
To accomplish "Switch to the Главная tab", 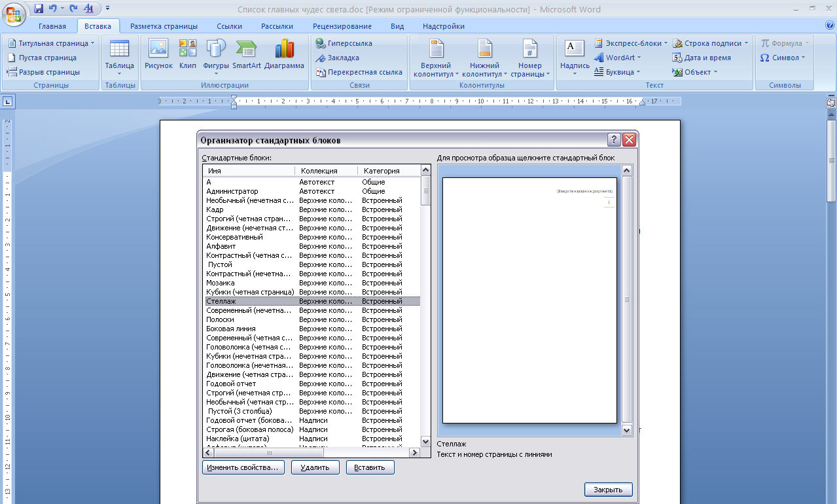I will [52, 26].
